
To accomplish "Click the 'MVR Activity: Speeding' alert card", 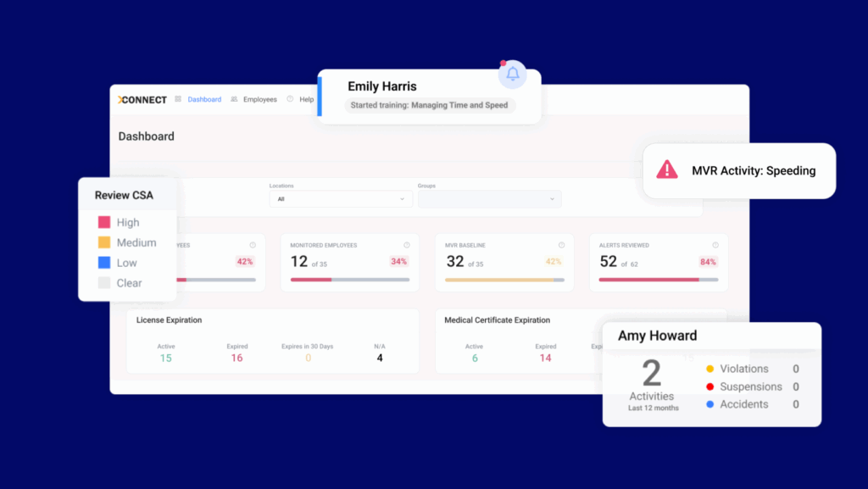I will pos(739,171).
